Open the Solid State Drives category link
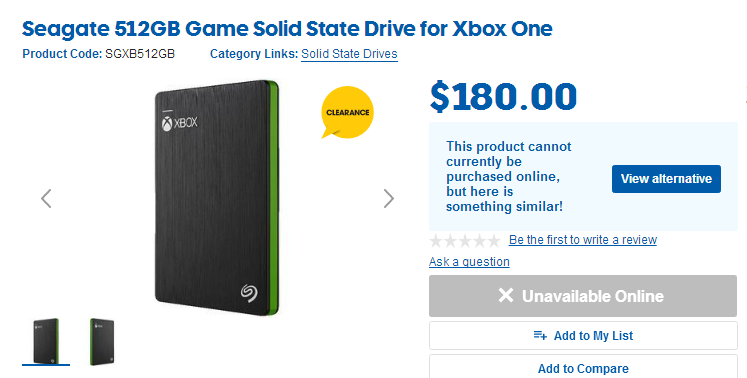This screenshot has width=747, height=378. click(x=349, y=54)
